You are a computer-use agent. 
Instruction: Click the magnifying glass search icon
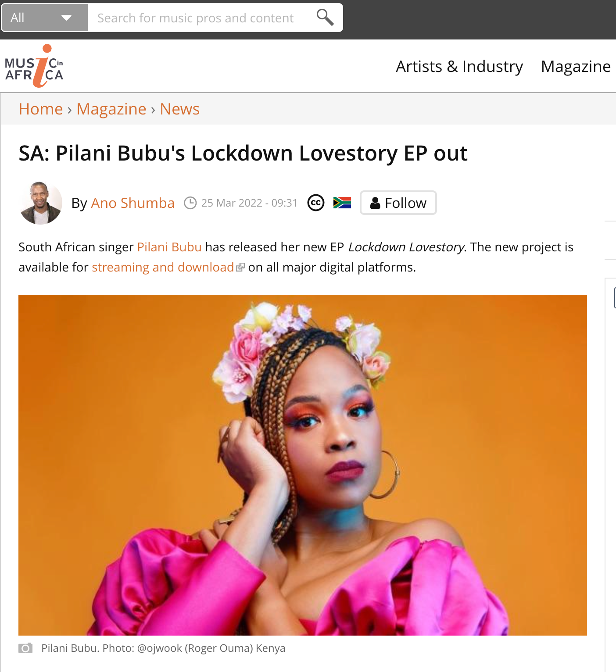click(325, 18)
